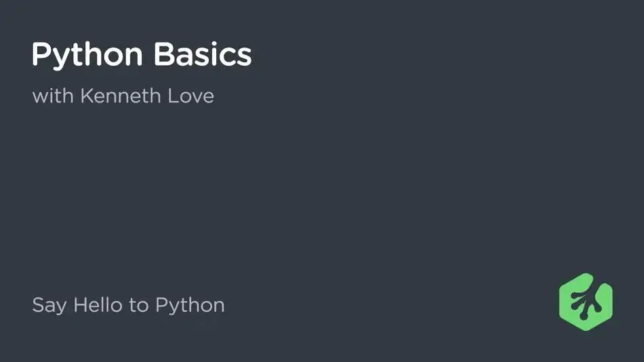This screenshot has height=362, width=644.
Task: Click the capital "K" in "Kenneth"
Action: pos(87,96)
